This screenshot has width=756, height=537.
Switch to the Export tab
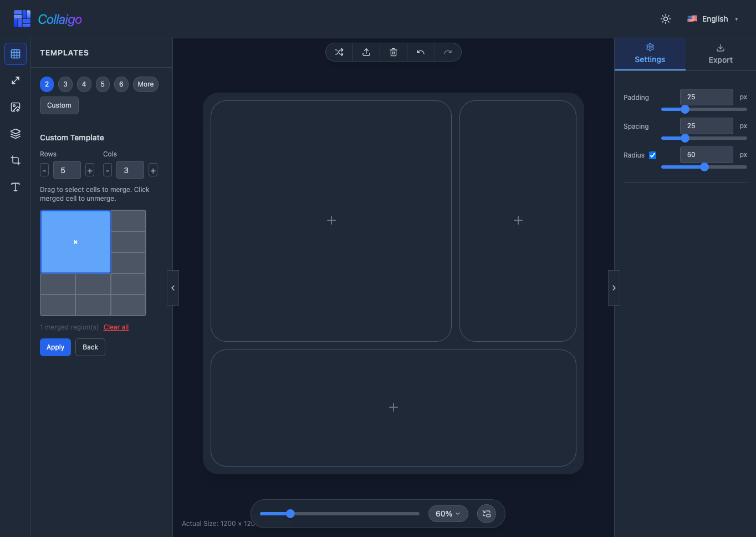tap(721, 54)
